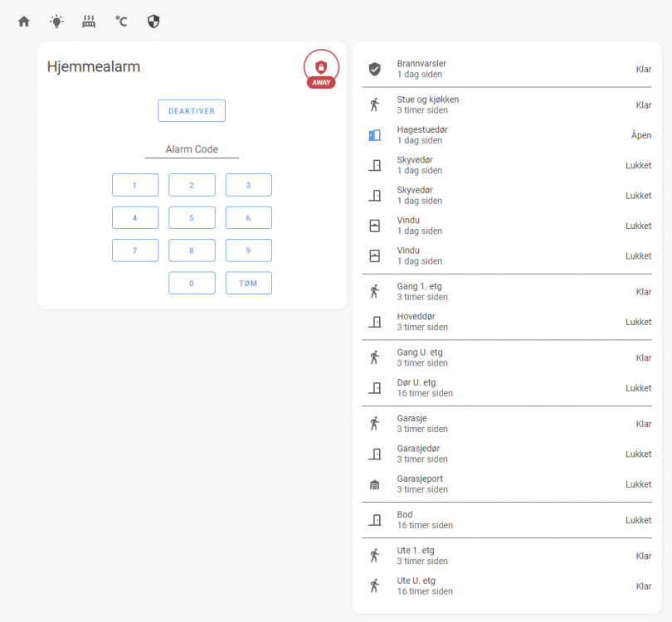Click the Alarm Code input field
The image size is (672, 622).
[192, 149]
